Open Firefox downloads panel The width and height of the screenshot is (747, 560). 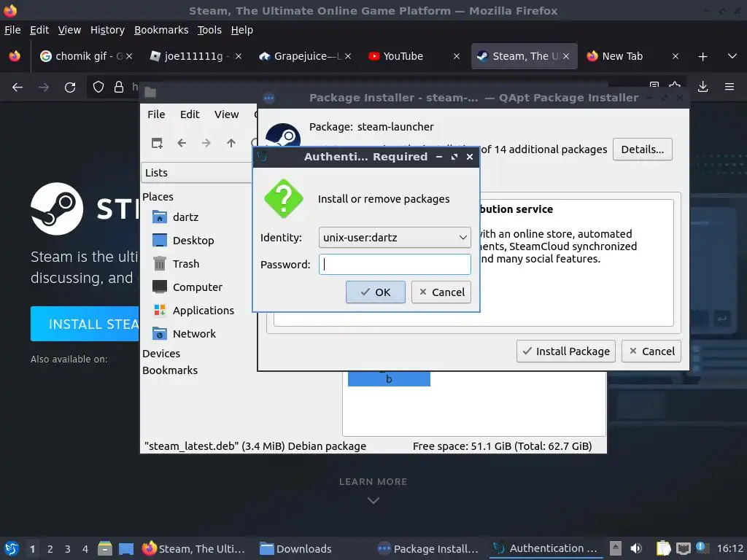click(703, 87)
